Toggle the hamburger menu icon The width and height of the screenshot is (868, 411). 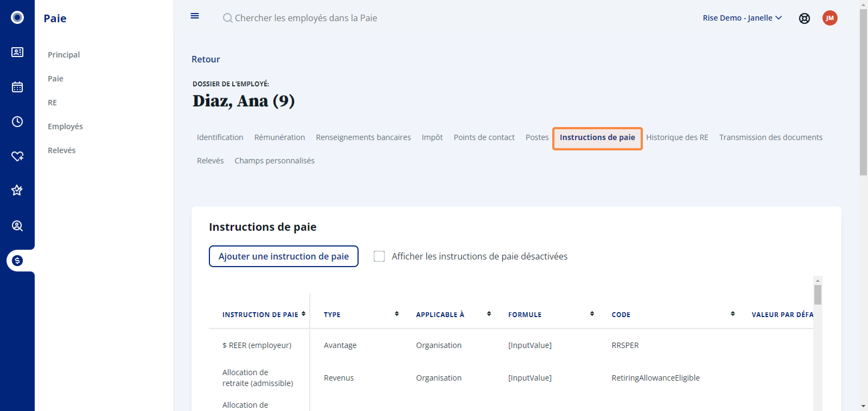point(195,16)
